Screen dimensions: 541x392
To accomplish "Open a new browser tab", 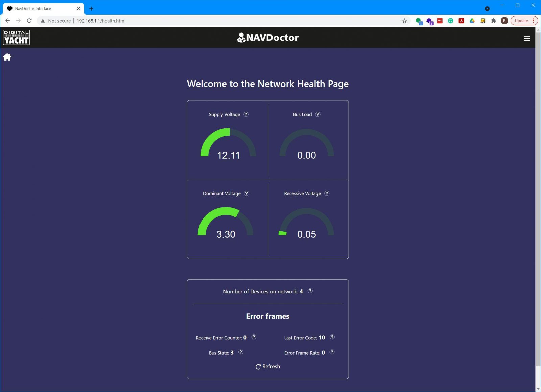I will [x=91, y=9].
